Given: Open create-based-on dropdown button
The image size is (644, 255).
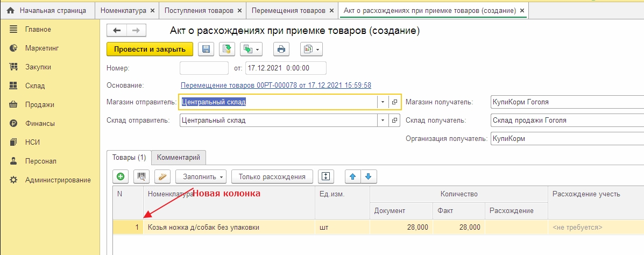Looking at the screenshot, I should [250, 49].
